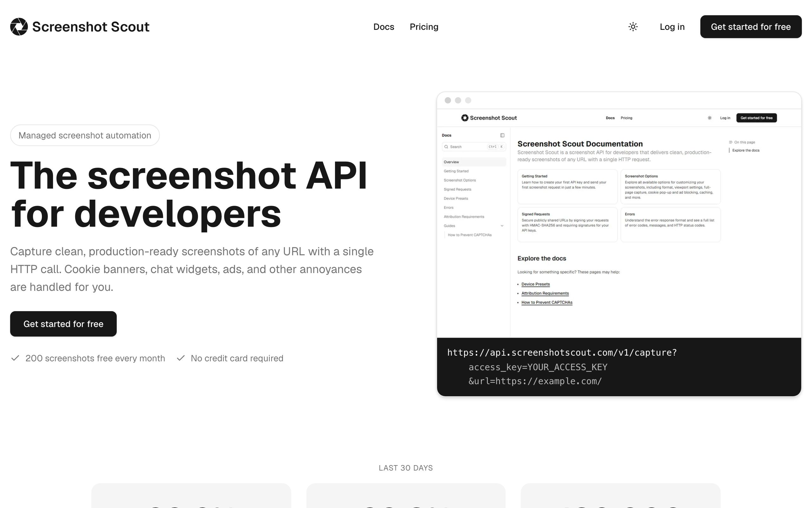Viewport: 812px width, 508px height.
Task: Click the API capture URL text
Action: [562, 352]
